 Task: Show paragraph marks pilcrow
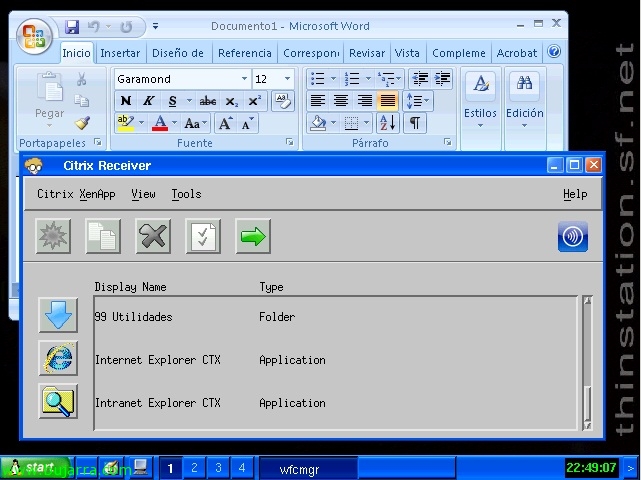[415, 123]
